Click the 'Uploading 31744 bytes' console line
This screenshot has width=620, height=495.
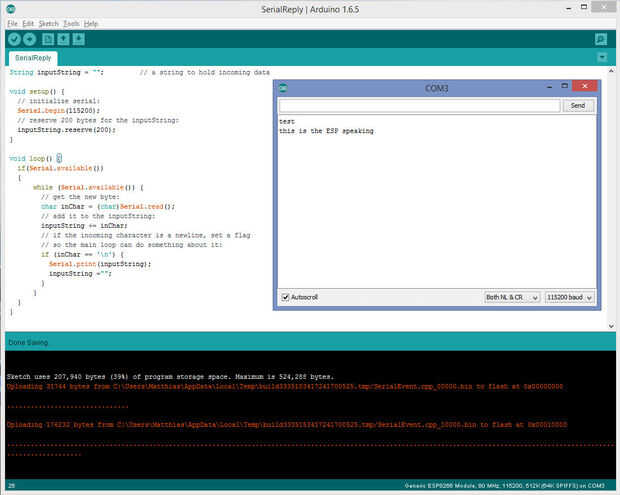pos(285,386)
